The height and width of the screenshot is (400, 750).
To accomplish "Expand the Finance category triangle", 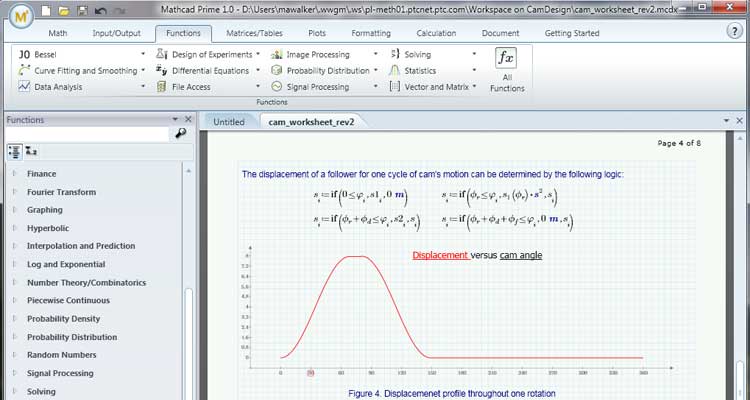I will pos(15,174).
